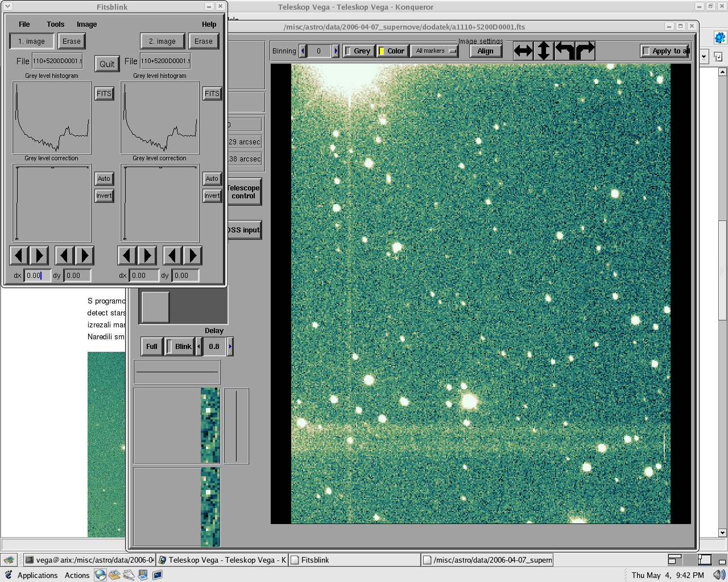Image resolution: width=728 pixels, height=582 pixels.
Task: Toggle the 2. image button in Fitsblink
Action: click(x=163, y=41)
